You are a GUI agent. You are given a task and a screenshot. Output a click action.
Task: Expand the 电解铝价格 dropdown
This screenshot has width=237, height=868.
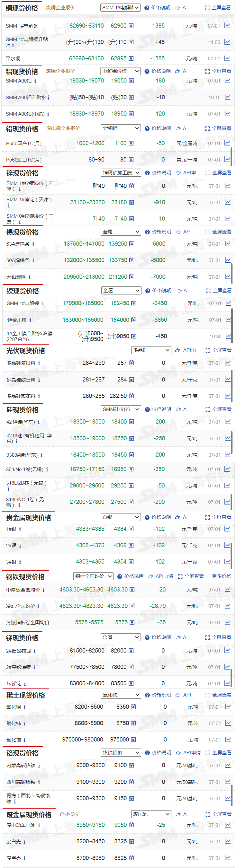pyautogui.click(x=120, y=71)
